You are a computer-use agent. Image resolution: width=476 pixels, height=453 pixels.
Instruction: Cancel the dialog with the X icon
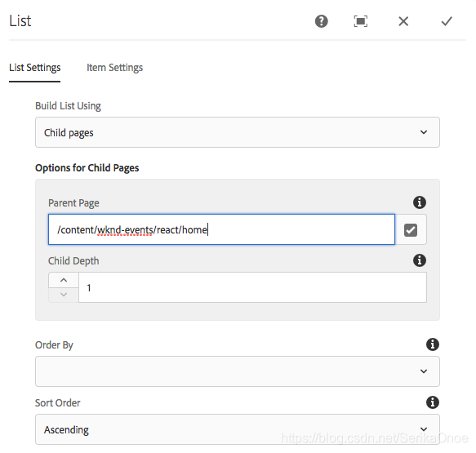point(403,21)
